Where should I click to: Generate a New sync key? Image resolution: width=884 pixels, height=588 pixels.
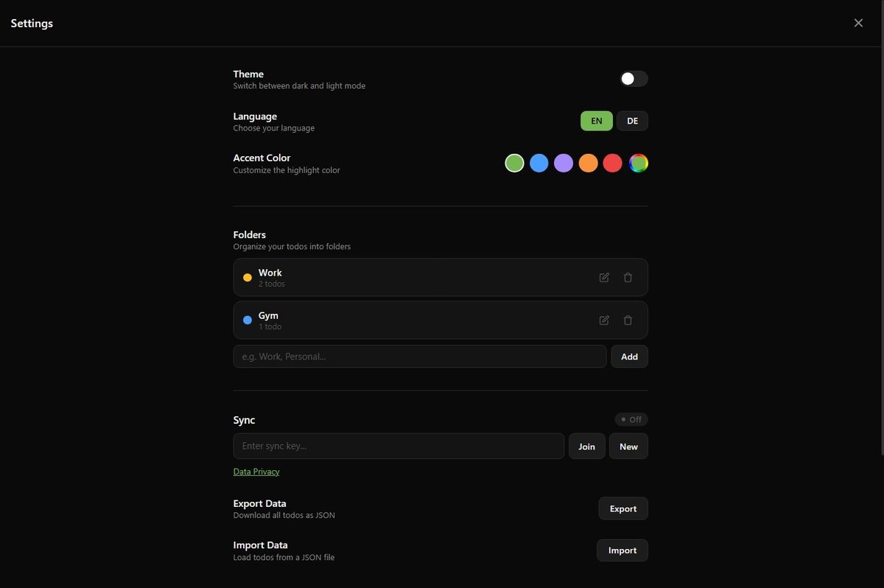628,446
